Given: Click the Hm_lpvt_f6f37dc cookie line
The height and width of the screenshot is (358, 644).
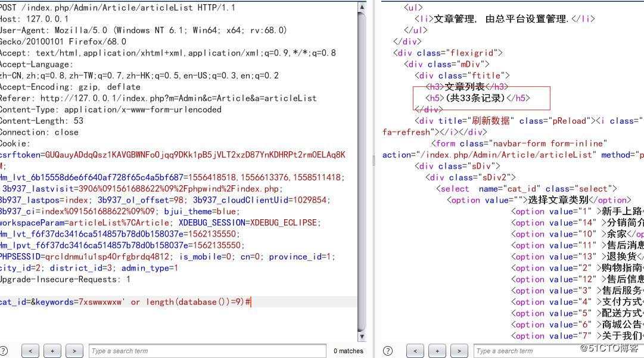Looking at the screenshot, I should coord(122,245).
